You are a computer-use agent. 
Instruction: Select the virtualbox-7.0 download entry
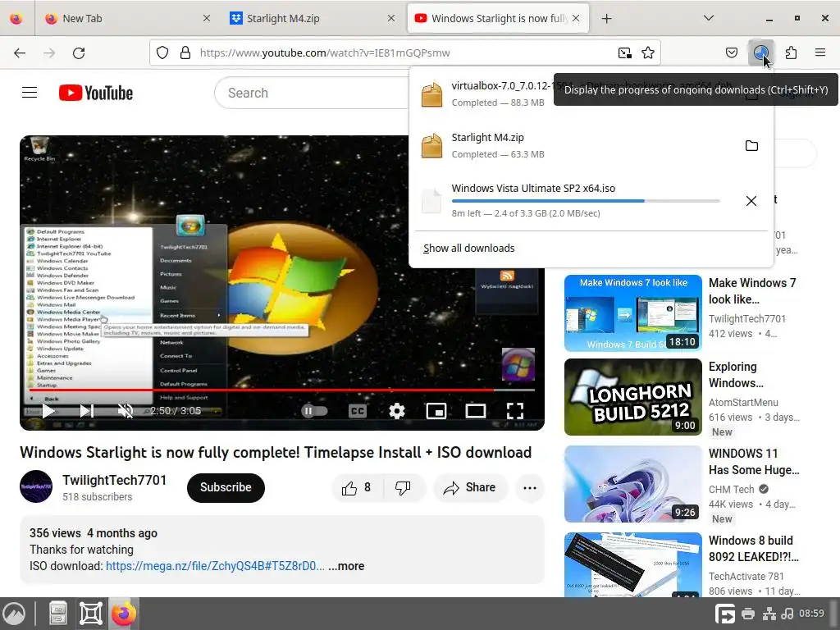[x=591, y=94]
